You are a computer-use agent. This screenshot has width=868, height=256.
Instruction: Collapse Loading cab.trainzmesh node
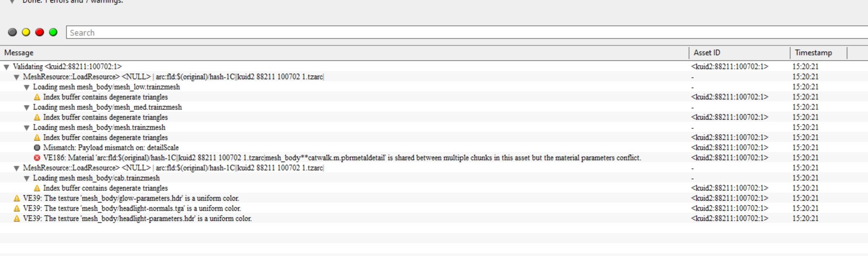pos(27,178)
